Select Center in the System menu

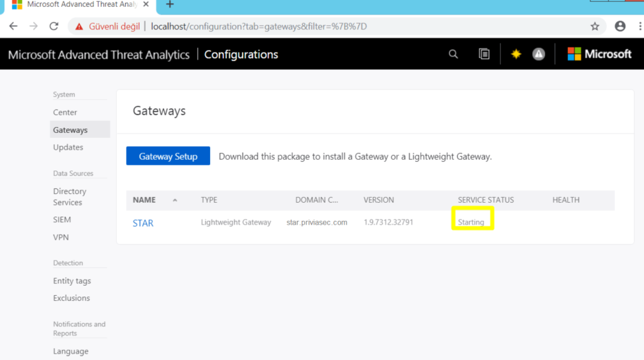[x=65, y=112]
